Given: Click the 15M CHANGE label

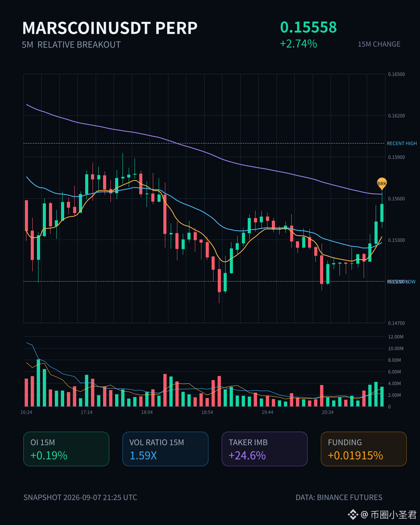Looking at the screenshot, I should (x=379, y=44).
